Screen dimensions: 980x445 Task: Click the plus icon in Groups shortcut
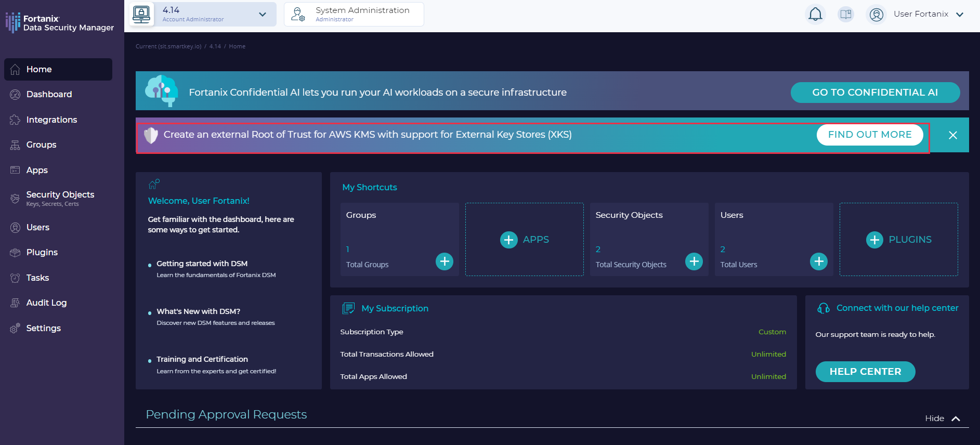(444, 261)
